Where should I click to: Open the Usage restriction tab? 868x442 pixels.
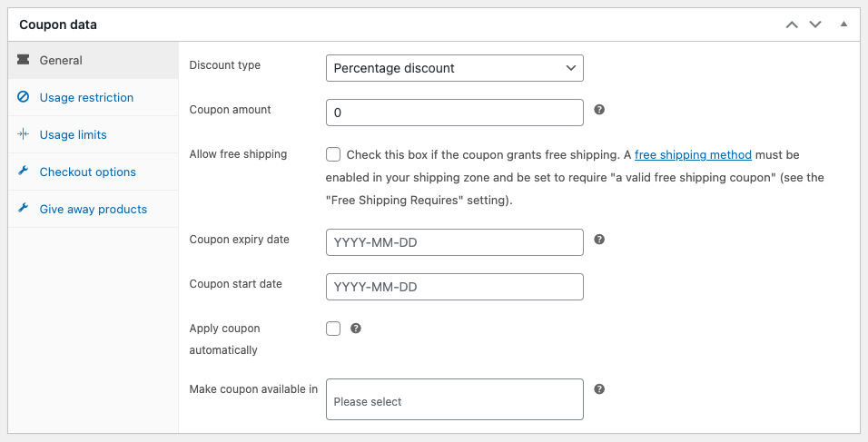93,97
